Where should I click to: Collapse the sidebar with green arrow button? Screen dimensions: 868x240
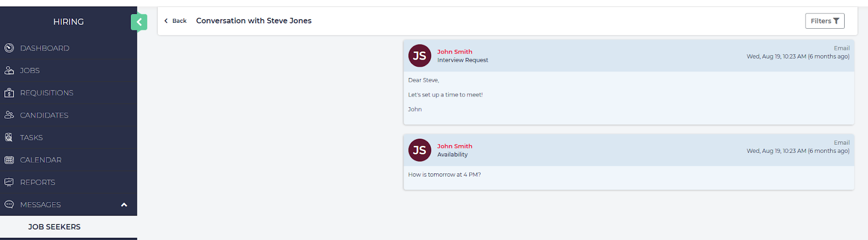pos(139,22)
